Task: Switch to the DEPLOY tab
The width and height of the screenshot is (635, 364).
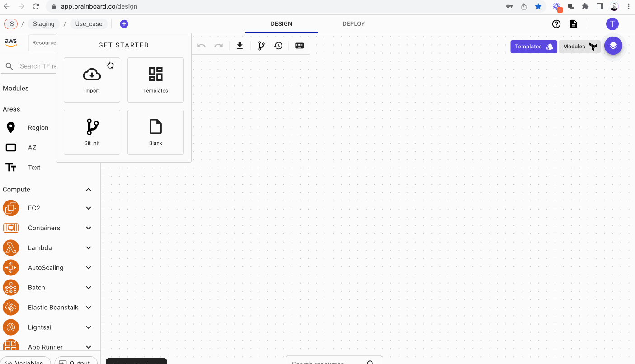Action: (x=354, y=24)
